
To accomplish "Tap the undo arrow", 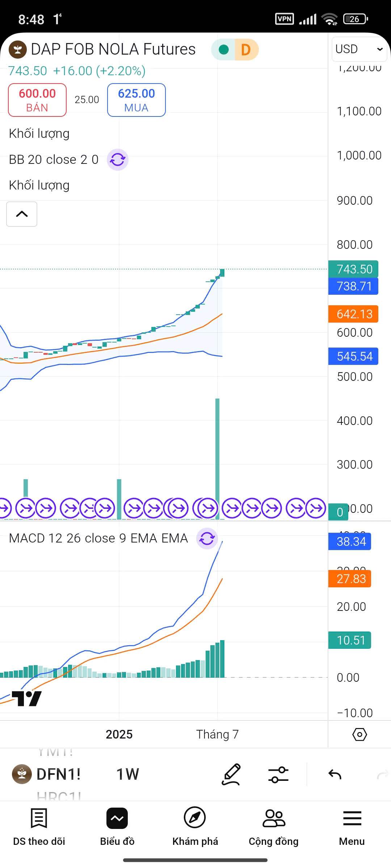I will [x=335, y=774].
